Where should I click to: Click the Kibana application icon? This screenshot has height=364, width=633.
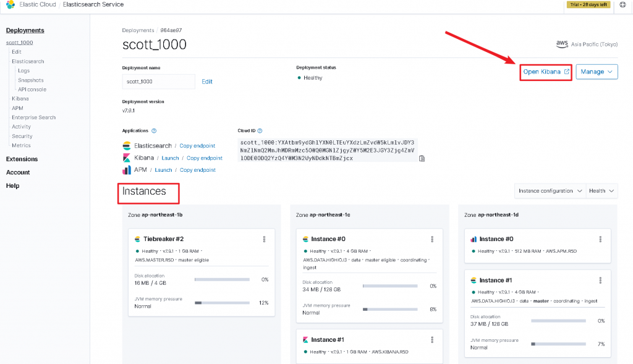click(127, 158)
